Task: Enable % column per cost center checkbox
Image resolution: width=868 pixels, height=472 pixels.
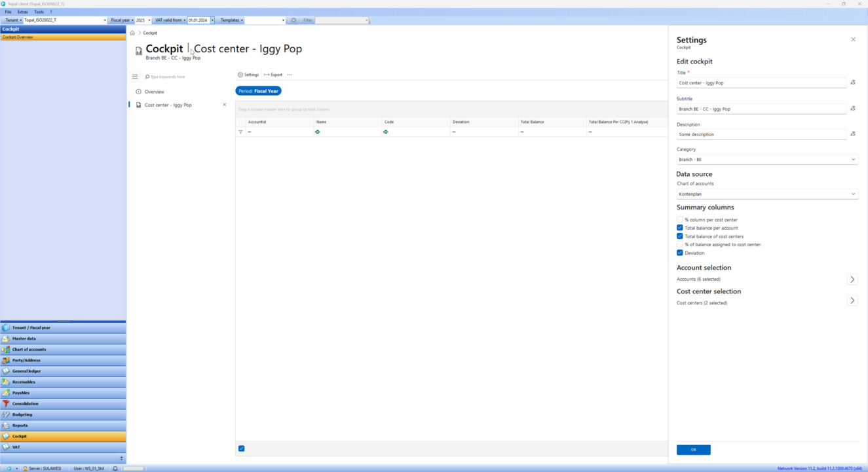Action: tap(679, 220)
